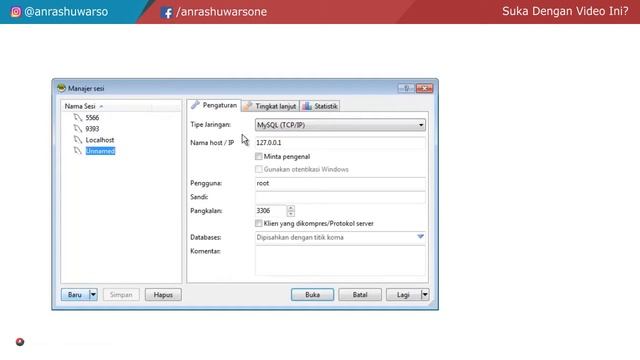This screenshot has height=360, width=640.
Task: Increase the Pangkalan port with up arrow
Action: (x=291, y=208)
